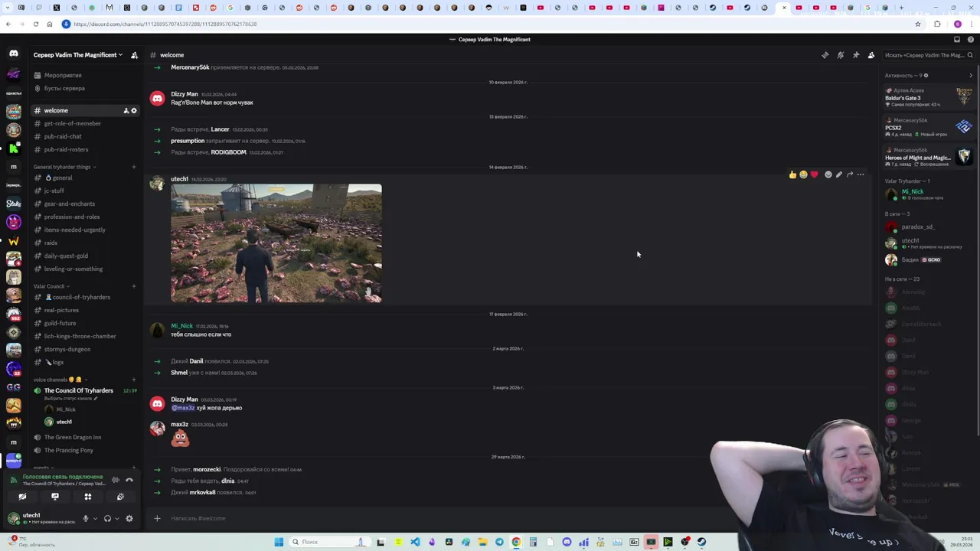
Task: React with laughing emoji on hovered message
Action: pos(803,174)
